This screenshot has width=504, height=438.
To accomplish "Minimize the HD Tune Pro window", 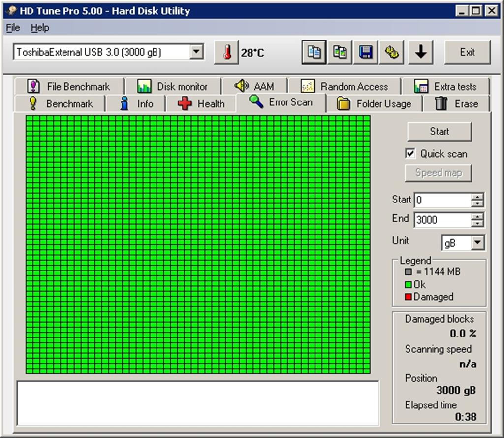I will (462, 11).
